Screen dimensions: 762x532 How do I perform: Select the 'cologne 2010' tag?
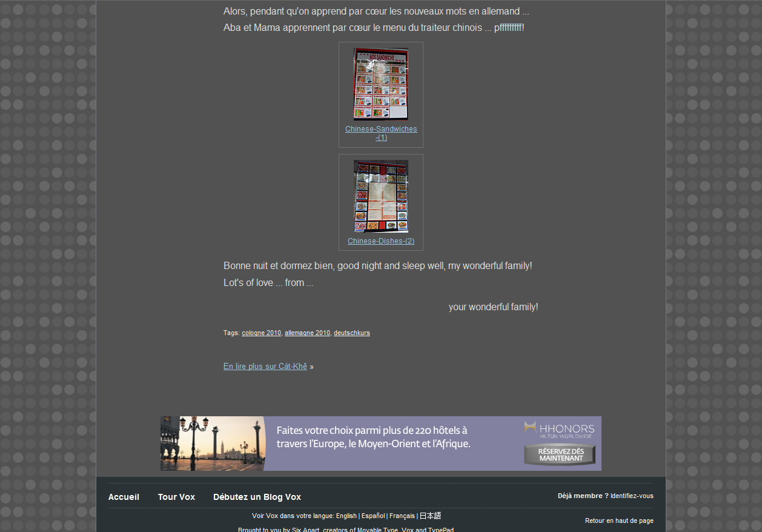261,333
